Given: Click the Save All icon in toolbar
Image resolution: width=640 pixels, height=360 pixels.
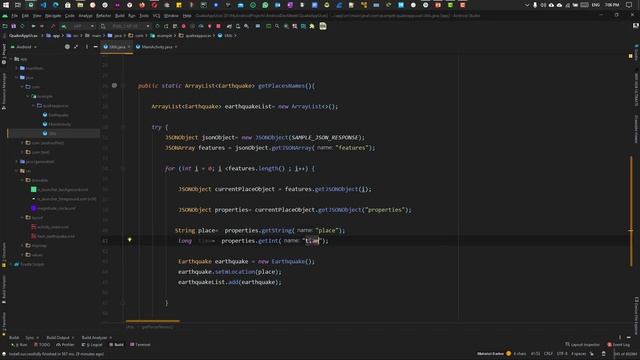Looking at the screenshot, I should point(13,26).
